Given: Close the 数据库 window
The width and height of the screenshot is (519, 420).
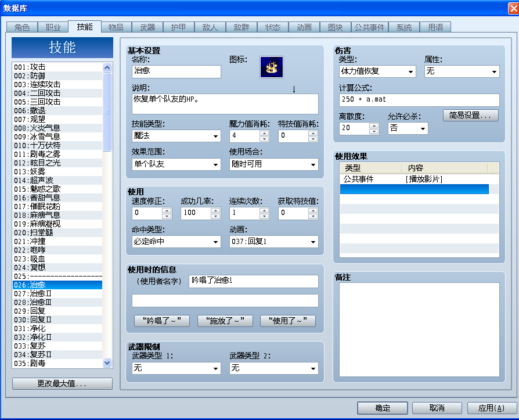Looking at the screenshot, I should 513,8.
